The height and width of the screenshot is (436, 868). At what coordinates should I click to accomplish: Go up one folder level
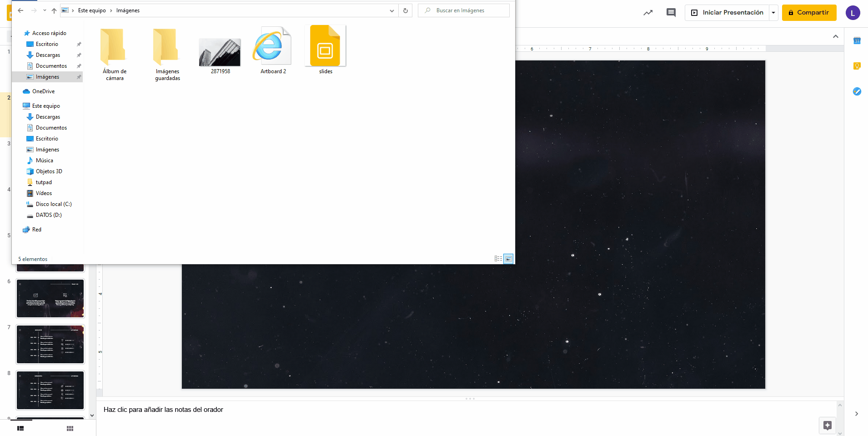(x=54, y=10)
